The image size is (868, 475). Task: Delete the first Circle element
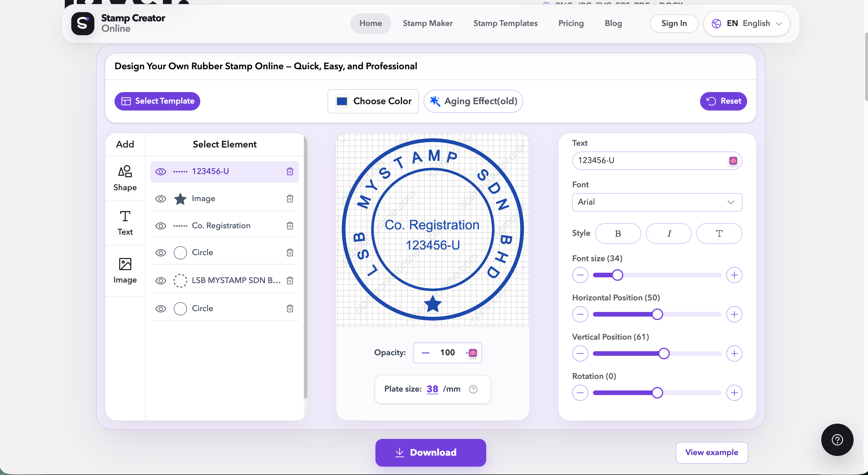290,252
